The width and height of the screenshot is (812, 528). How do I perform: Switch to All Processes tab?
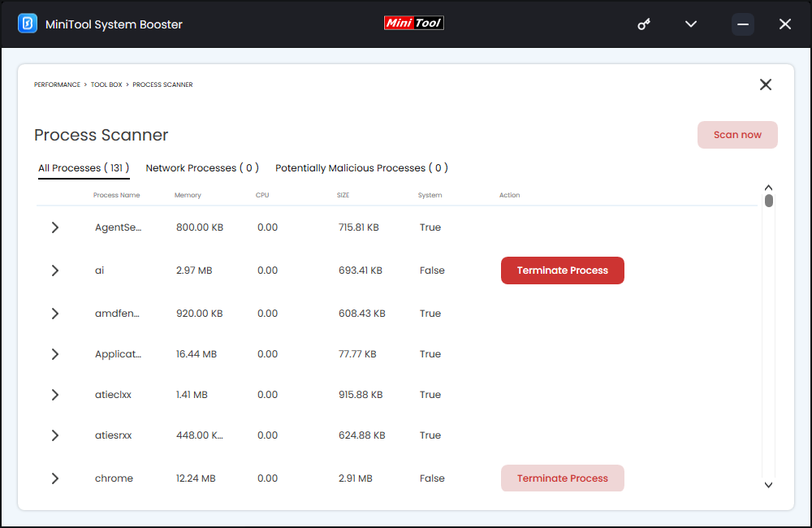(x=84, y=168)
